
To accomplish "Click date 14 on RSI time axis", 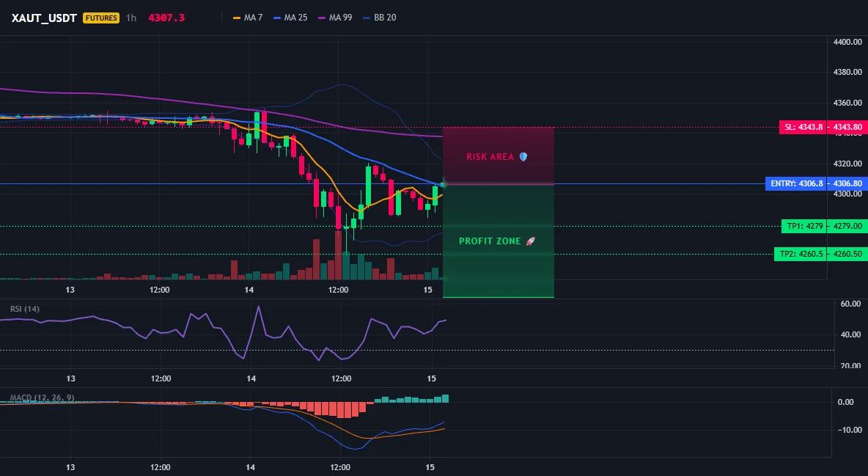I will pos(251,378).
